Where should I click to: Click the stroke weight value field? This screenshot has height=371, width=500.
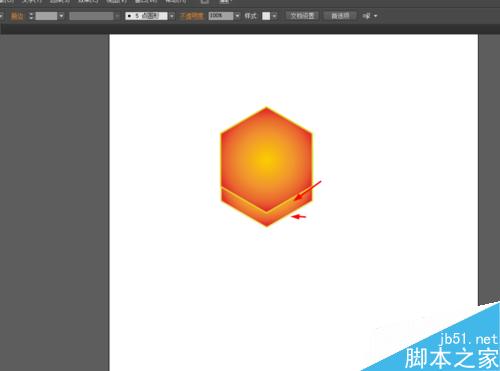point(46,16)
